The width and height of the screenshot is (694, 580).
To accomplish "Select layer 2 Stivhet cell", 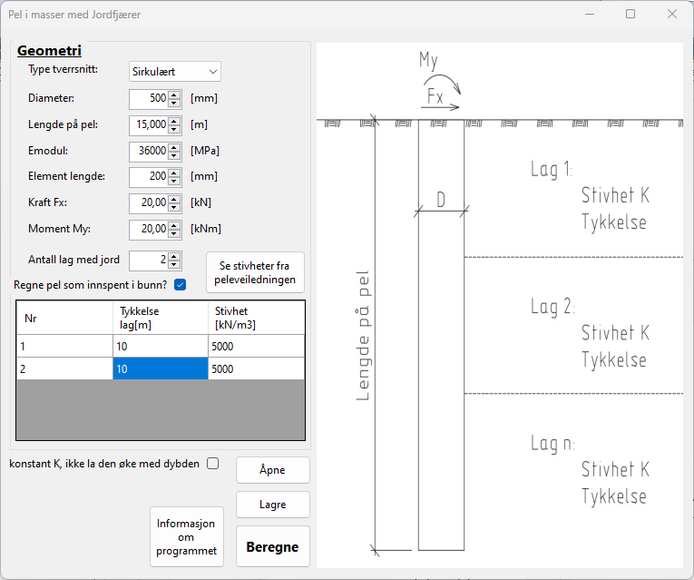I will pyautogui.click(x=256, y=369).
